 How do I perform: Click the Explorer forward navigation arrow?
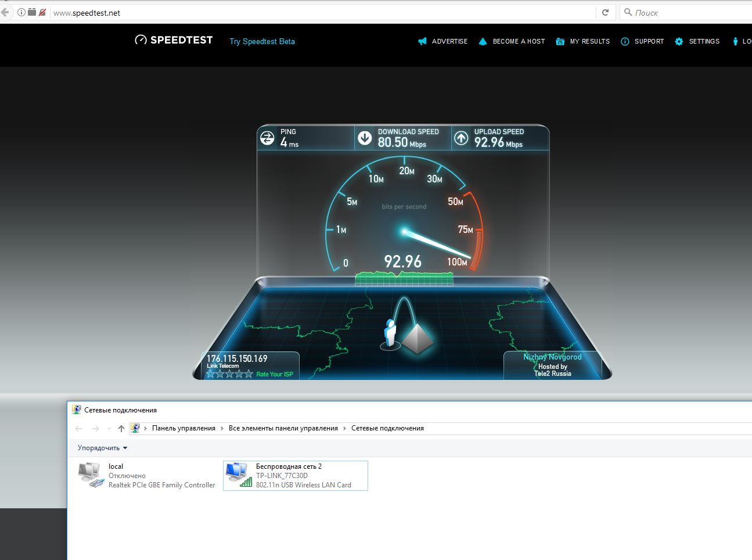pos(95,428)
